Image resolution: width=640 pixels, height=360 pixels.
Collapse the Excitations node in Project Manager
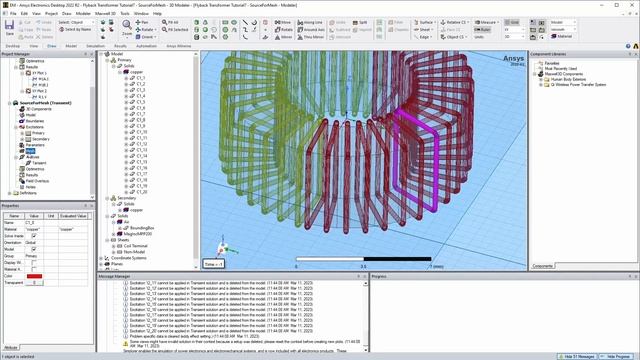click(16, 127)
